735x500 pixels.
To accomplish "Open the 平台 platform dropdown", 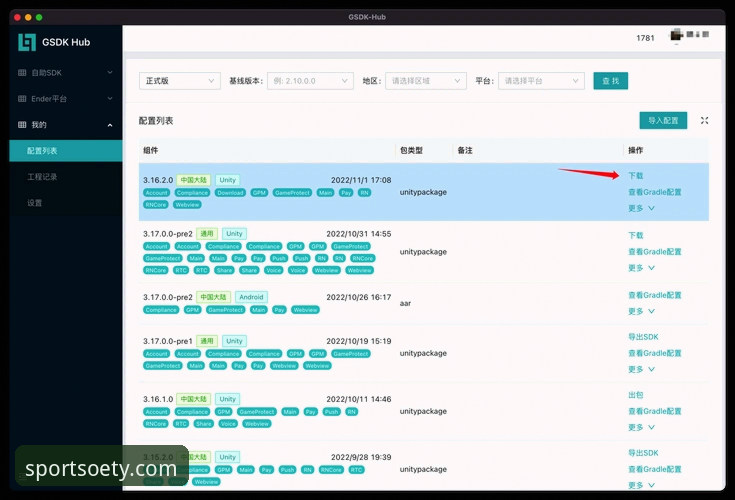I will 541,81.
